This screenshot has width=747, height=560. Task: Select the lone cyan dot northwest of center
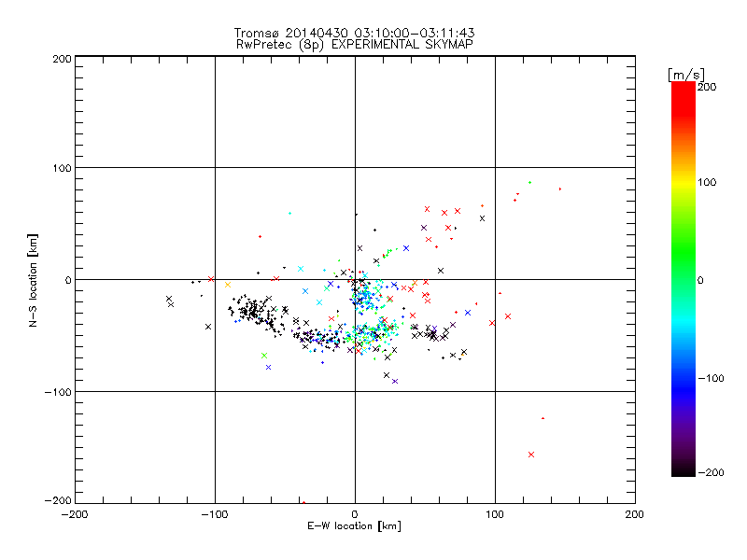point(289,214)
